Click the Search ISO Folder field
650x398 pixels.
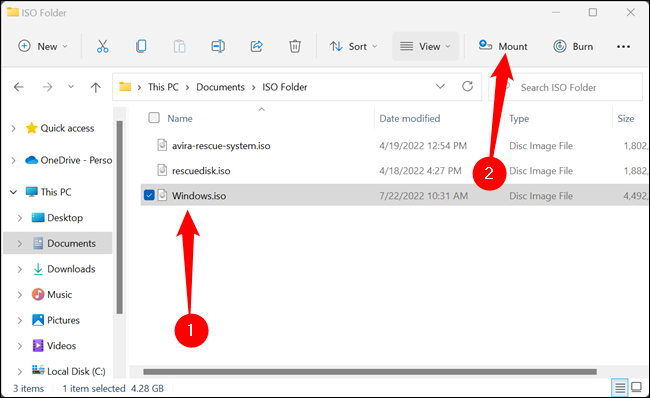(565, 87)
